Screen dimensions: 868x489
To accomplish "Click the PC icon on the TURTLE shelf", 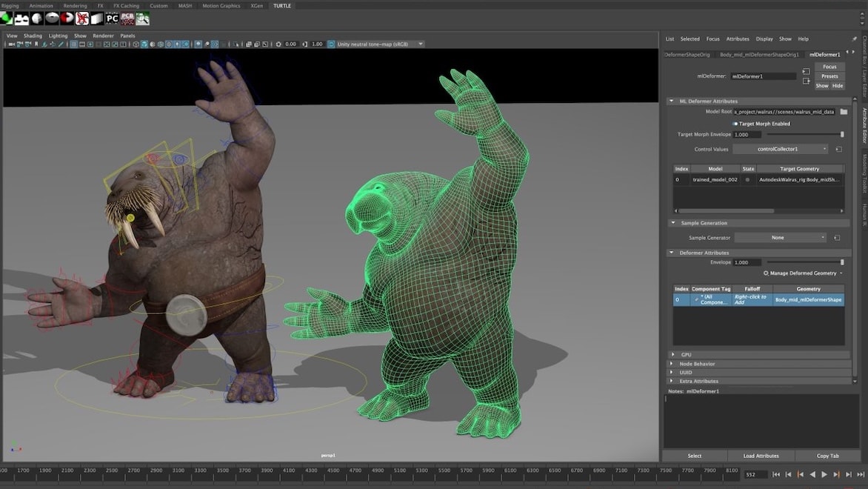I will coord(113,19).
